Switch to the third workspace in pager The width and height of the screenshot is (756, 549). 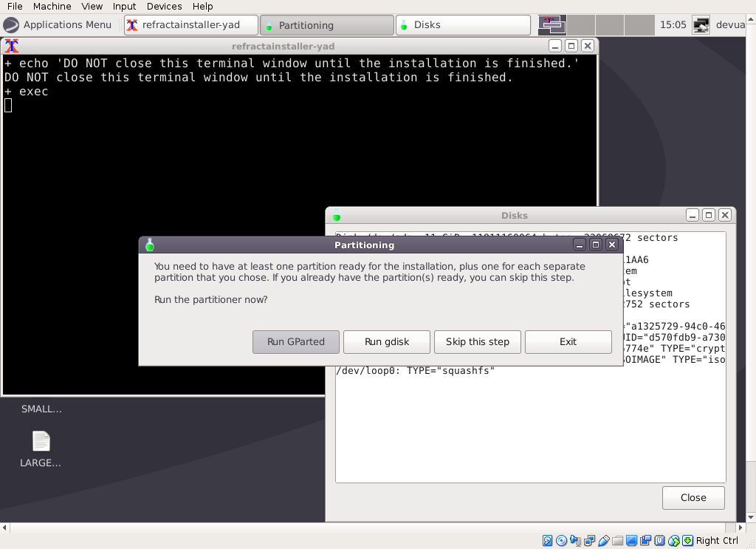(x=610, y=25)
